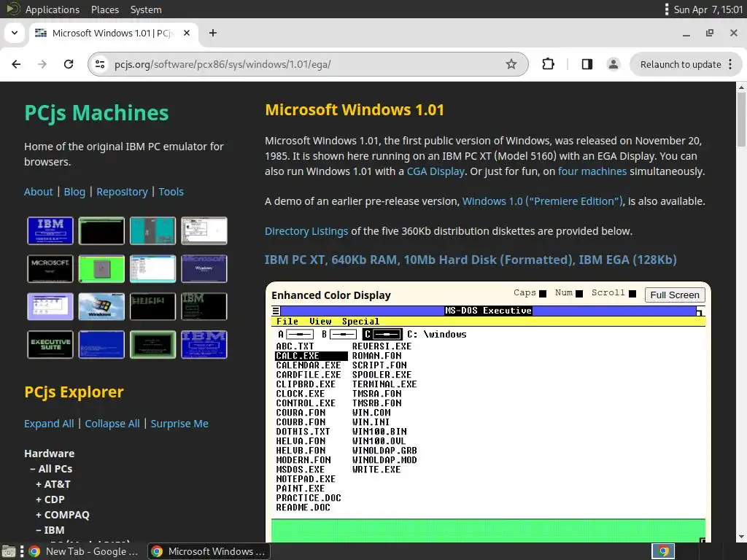Open the View menu in MS-DOS Executive
The width and height of the screenshot is (747, 560).
(x=320, y=322)
